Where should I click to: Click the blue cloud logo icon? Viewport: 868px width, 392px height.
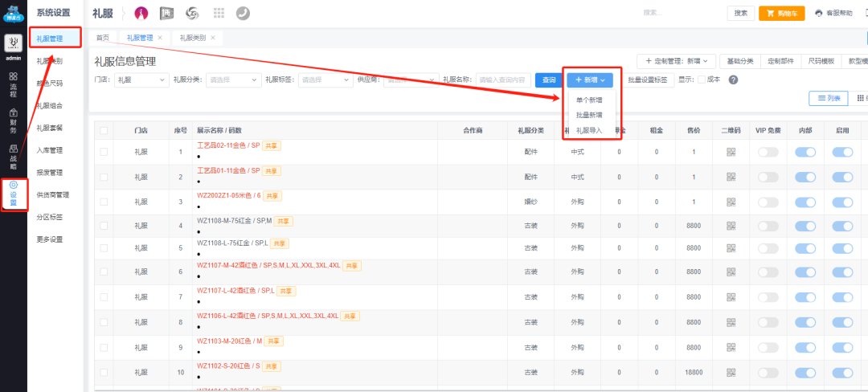(x=14, y=14)
